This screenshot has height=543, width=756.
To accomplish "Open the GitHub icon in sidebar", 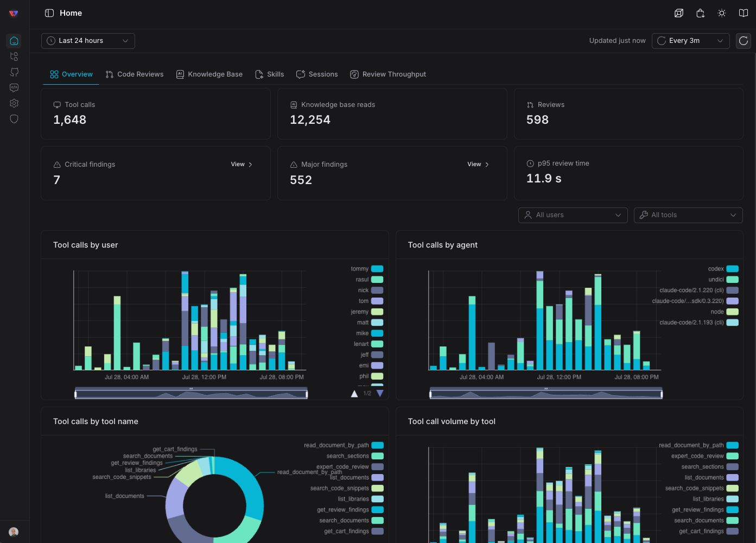I will (14, 72).
